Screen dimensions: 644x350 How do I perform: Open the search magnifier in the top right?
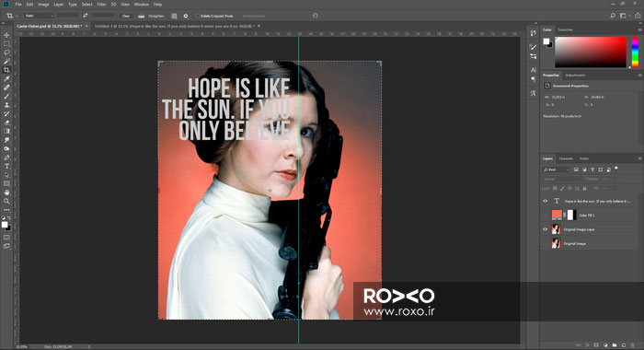click(613, 16)
